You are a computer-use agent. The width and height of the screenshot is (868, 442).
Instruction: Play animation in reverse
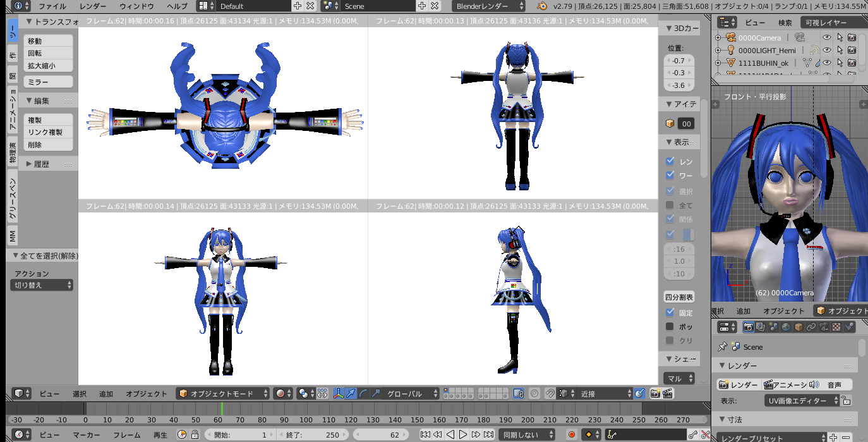450,434
